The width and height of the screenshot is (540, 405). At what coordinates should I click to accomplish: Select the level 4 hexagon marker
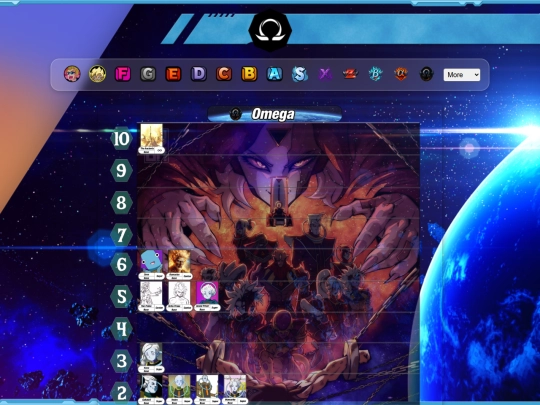[x=121, y=329]
